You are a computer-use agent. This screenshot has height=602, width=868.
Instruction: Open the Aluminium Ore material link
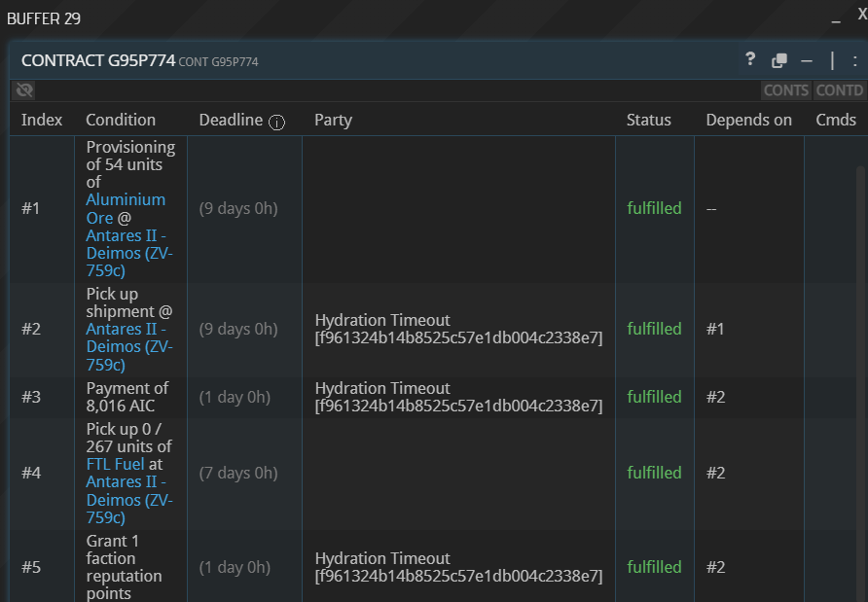coord(126,208)
